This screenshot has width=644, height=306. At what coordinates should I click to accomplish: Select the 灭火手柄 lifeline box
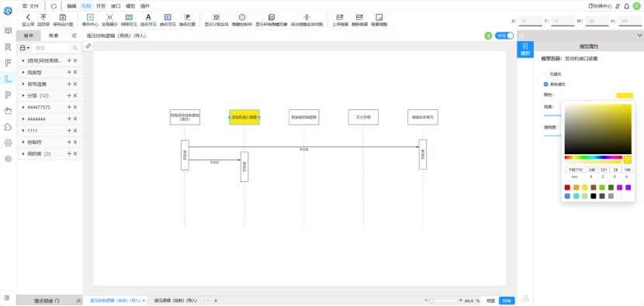pos(363,117)
